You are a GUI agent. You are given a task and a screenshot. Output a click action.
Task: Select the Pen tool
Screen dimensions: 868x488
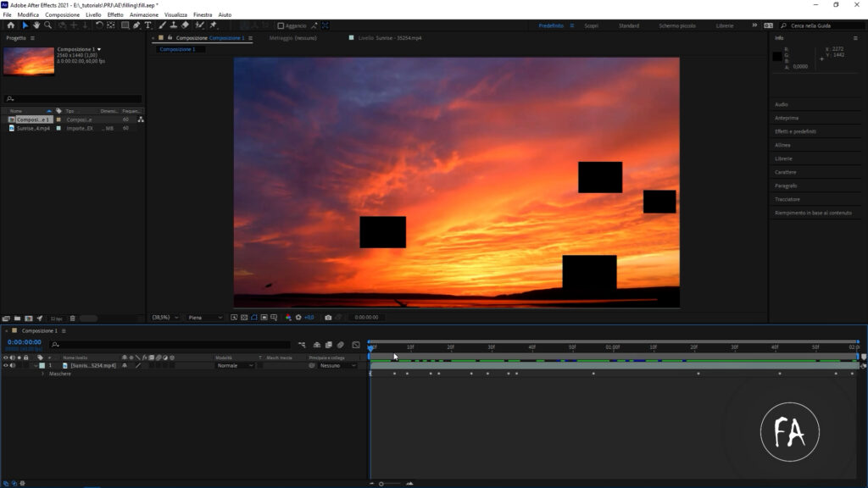(136, 25)
